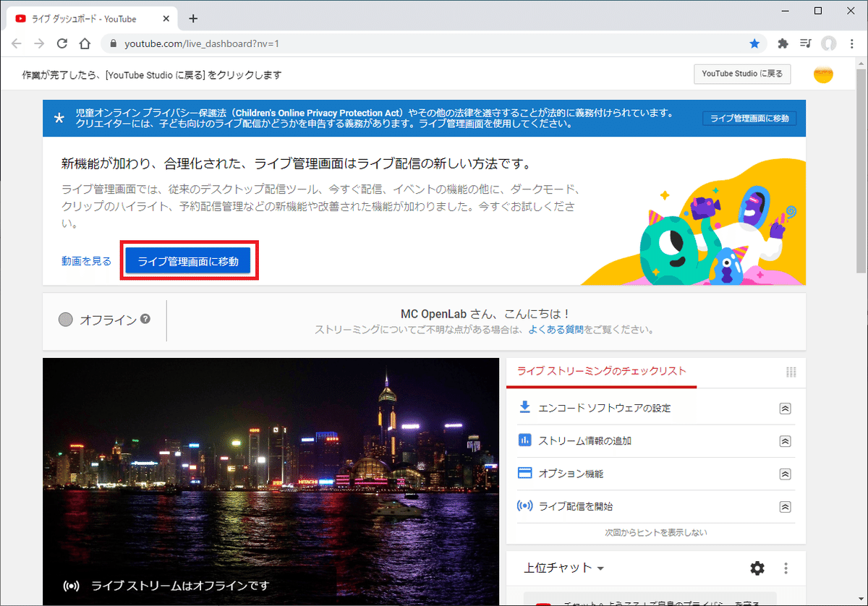The image size is (868, 606).
Task: Collapse the エンコード ソフトウェアの設定 section
Action: (785, 409)
